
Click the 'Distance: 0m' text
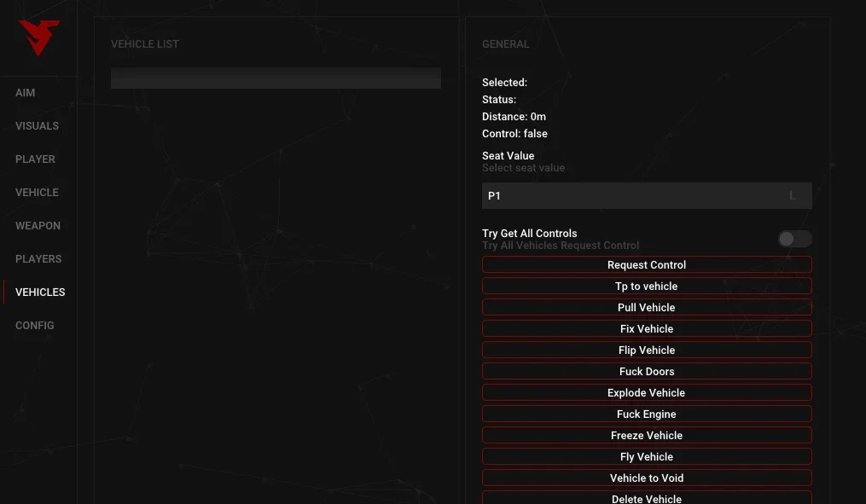[514, 117]
